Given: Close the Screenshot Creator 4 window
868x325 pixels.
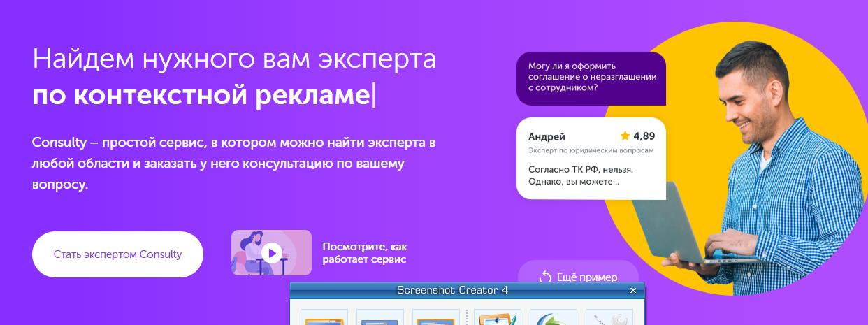Looking at the screenshot, I should tap(633, 290).
